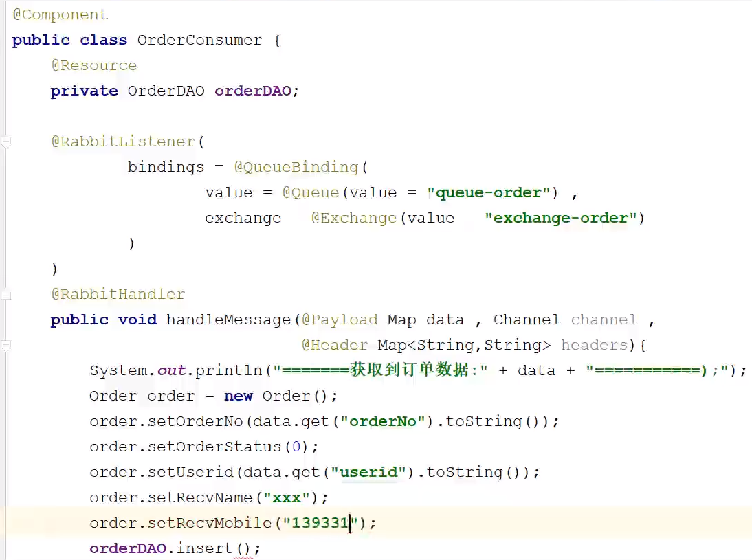Click the println call in System.out line
This screenshot has height=560, width=752.
229,370
